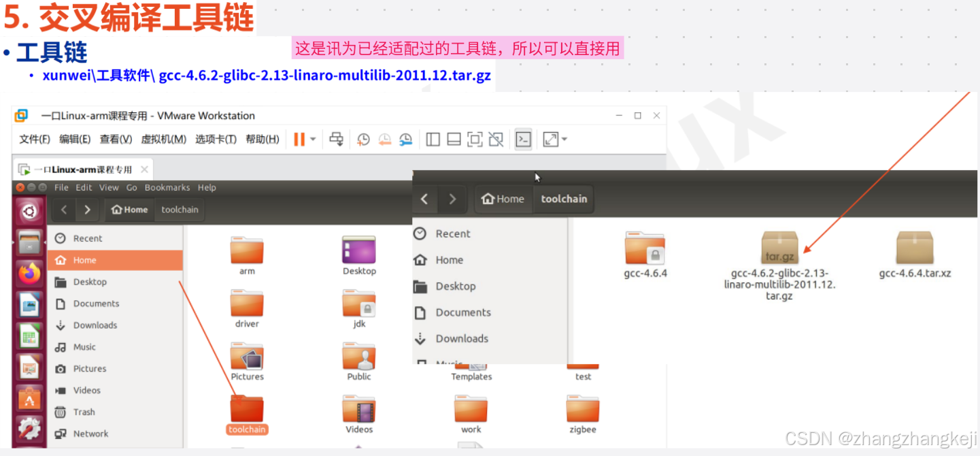Image resolution: width=980 pixels, height=456 pixels.
Task: Launch LibreOffice Impress from the launcher
Action: pyautogui.click(x=29, y=367)
